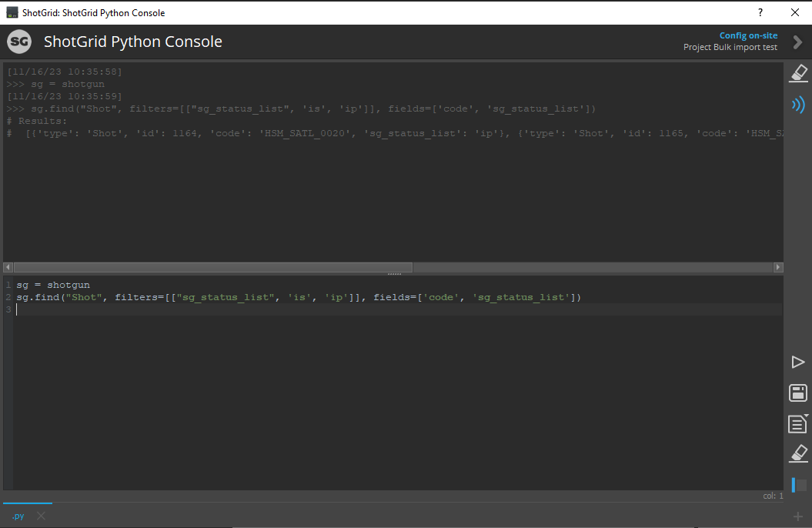The image size is (812, 528).
Task: Select the .py tab
Action: [18, 516]
